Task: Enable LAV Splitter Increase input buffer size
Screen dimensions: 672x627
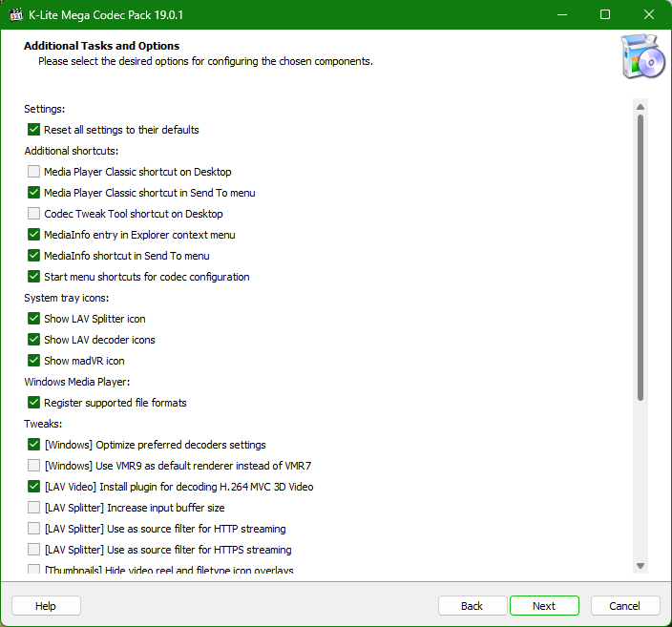Action: [33, 508]
